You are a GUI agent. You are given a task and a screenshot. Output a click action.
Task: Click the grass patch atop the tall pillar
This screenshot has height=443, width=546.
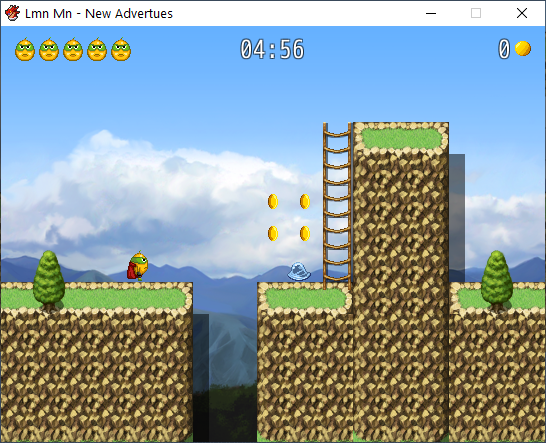coord(401,138)
